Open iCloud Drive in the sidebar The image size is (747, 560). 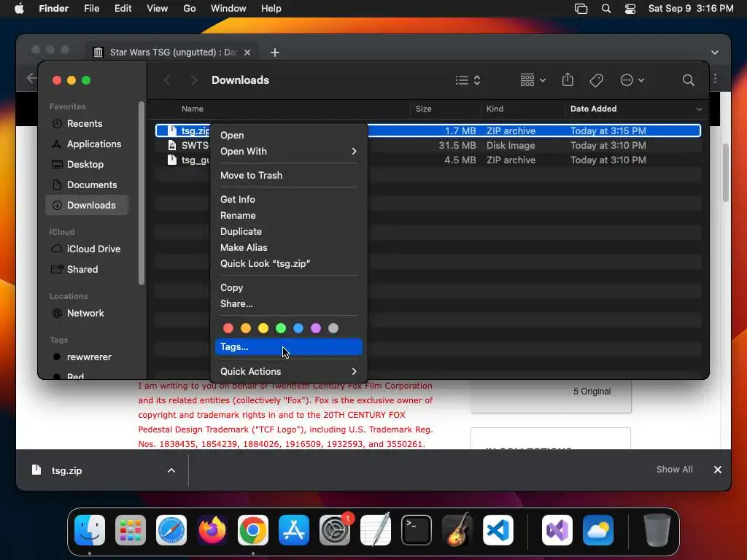click(87, 249)
